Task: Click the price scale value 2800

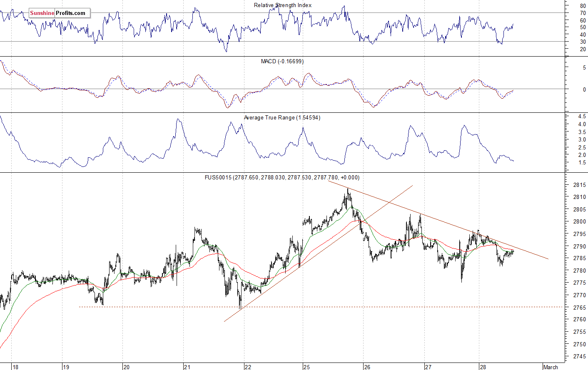Action: (x=580, y=221)
